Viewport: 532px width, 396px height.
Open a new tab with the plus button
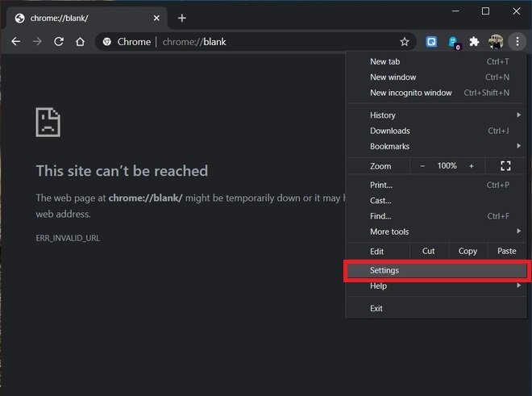pos(182,18)
